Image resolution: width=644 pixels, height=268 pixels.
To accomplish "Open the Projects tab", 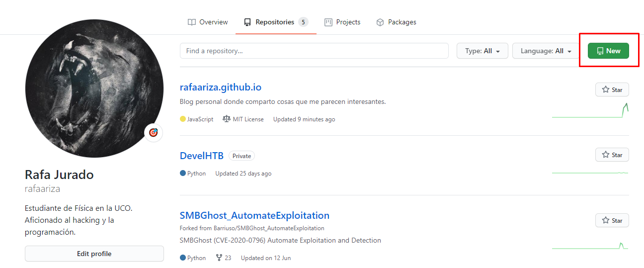I will tap(342, 22).
